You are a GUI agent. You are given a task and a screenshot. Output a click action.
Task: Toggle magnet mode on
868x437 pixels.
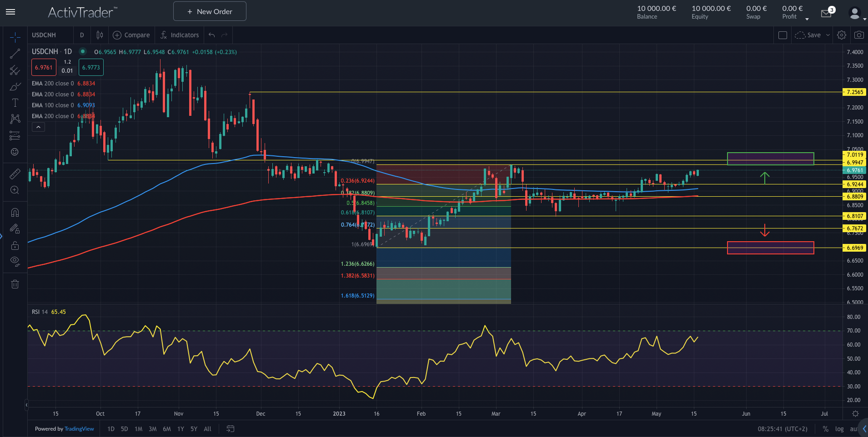click(15, 212)
